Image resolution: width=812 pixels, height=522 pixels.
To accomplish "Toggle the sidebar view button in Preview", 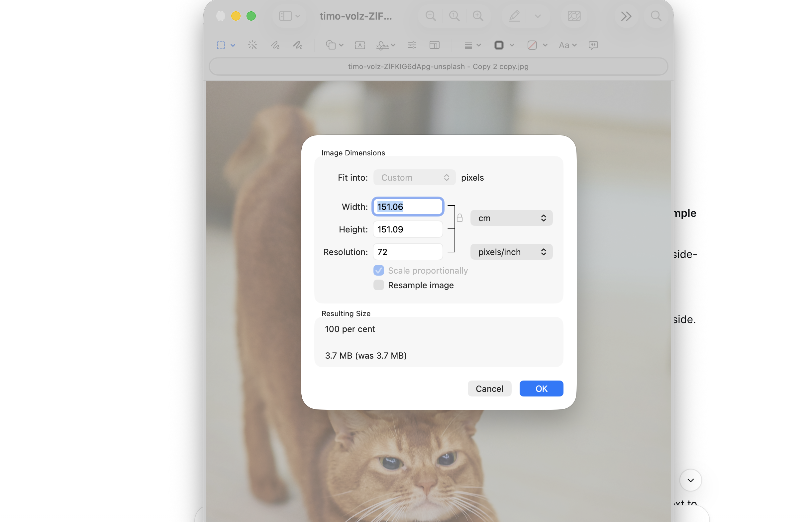I will [x=285, y=16].
